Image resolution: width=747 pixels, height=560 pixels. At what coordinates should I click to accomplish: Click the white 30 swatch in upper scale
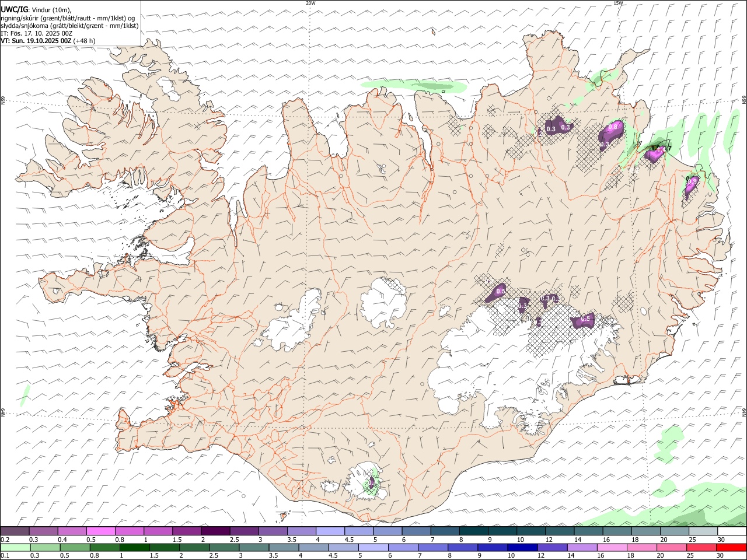[x=731, y=531]
